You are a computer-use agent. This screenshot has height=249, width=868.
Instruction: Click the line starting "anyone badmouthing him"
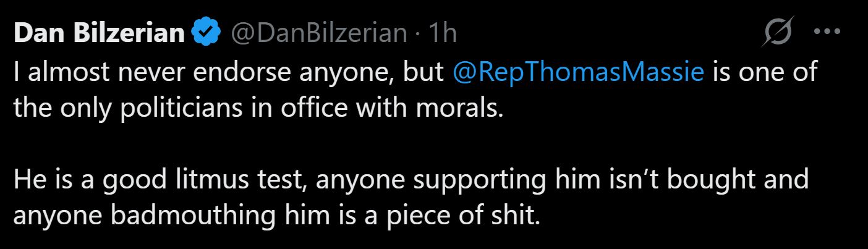pyautogui.click(x=276, y=216)
